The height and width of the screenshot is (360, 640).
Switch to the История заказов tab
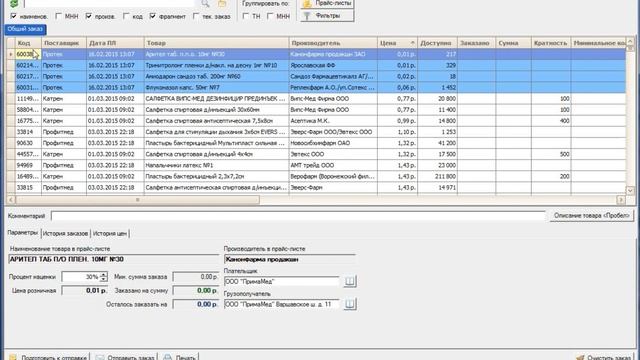[65, 233]
